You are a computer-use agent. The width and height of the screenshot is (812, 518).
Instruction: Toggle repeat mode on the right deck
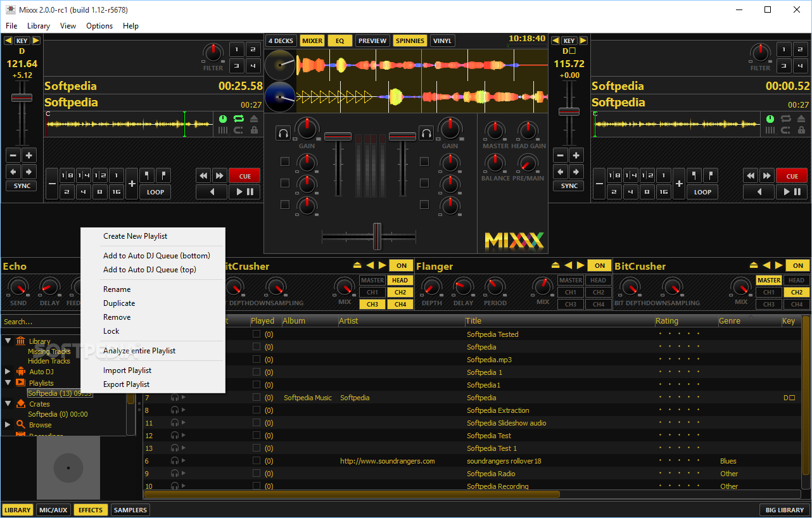tap(786, 118)
